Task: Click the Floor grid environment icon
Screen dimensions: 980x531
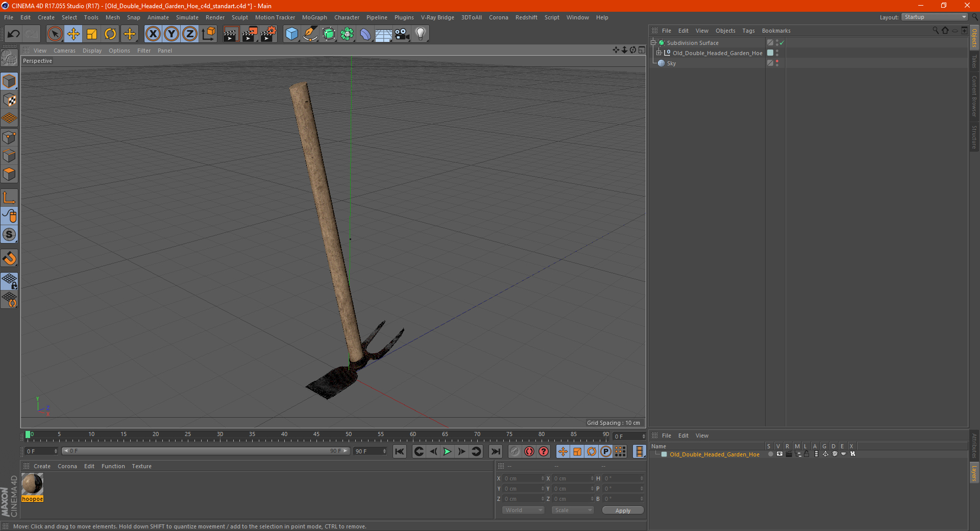Action: click(384, 34)
